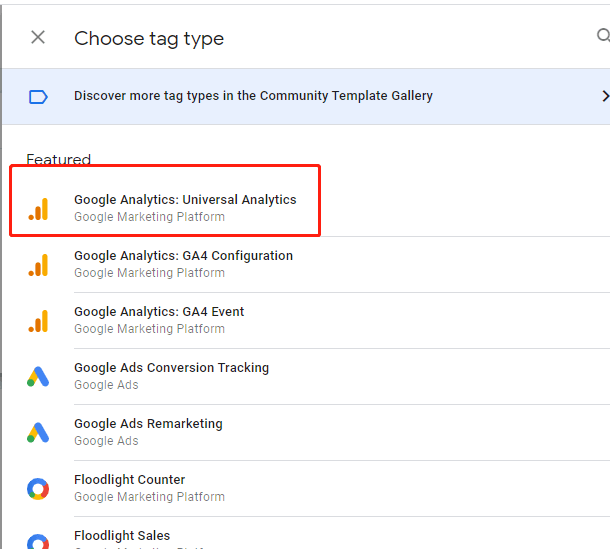Viewport: 610px width, 549px height.
Task: Click the GA4 Event analytics icon
Action: point(38,321)
